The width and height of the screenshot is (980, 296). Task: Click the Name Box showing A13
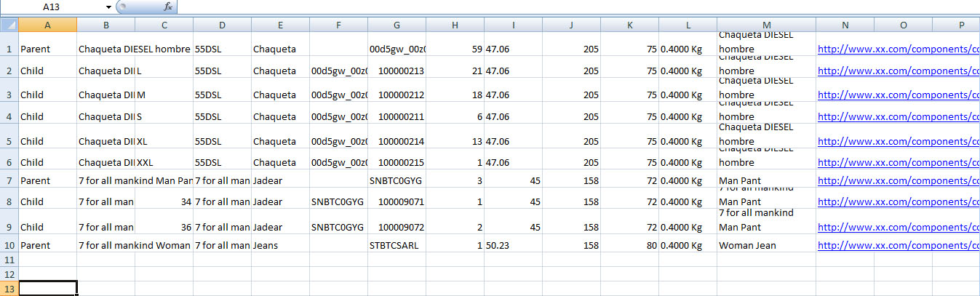tap(52, 7)
